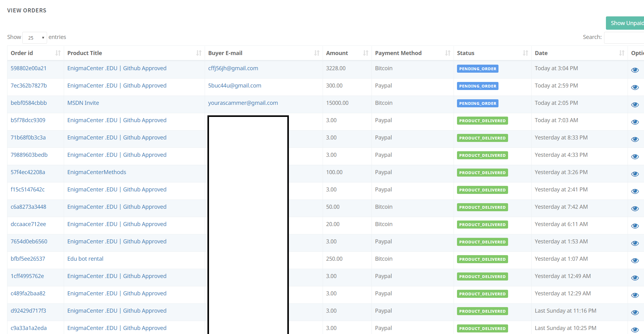Image resolution: width=644 pixels, height=334 pixels.
Task: Click the date 'Today at 7:03 AM'
Action: pos(556,120)
